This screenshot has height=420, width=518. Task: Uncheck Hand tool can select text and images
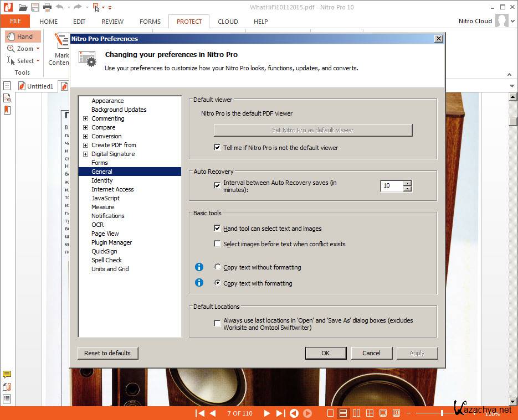(218, 229)
